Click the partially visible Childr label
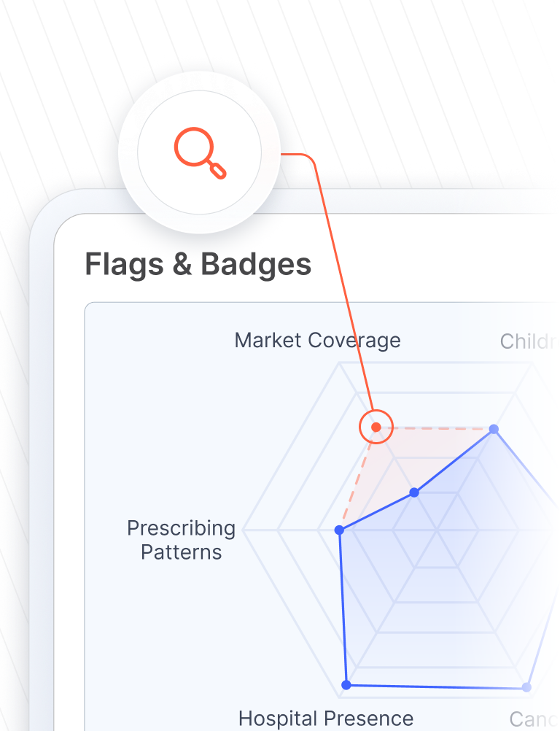This screenshot has height=731, width=560. coord(529,341)
